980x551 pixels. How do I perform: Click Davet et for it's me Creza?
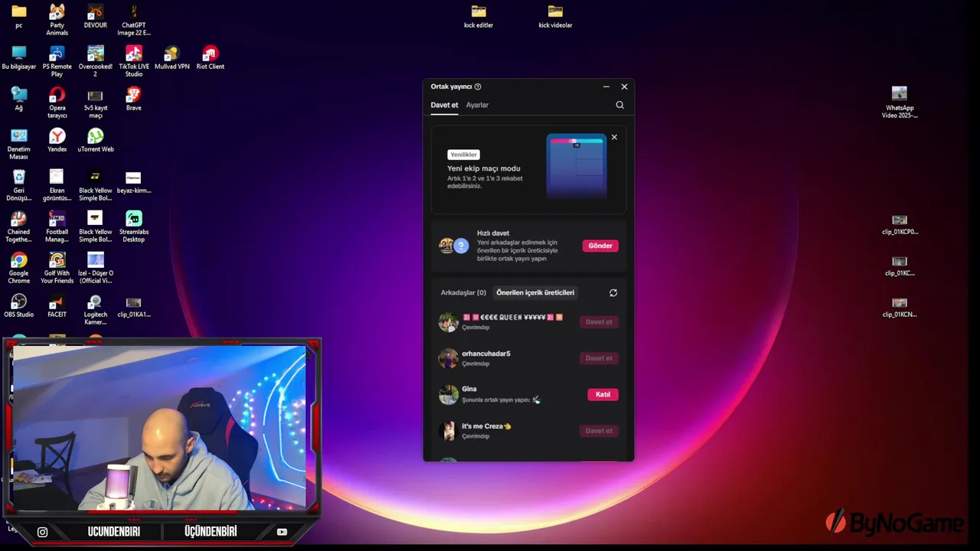click(x=599, y=431)
